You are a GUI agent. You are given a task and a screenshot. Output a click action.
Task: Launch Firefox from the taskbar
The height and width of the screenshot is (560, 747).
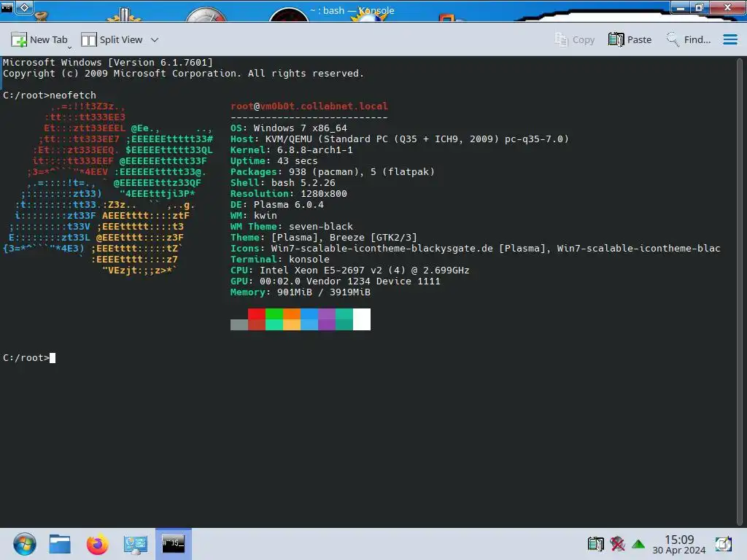coord(97,544)
